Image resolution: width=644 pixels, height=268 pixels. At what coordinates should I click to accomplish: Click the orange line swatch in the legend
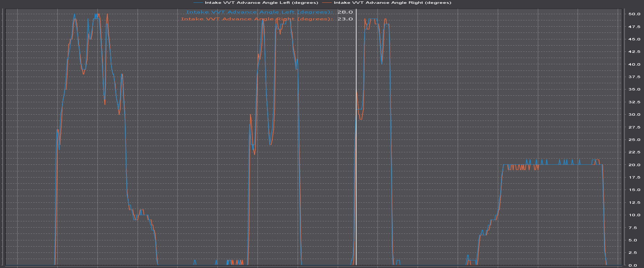pyautogui.click(x=327, y=3)
